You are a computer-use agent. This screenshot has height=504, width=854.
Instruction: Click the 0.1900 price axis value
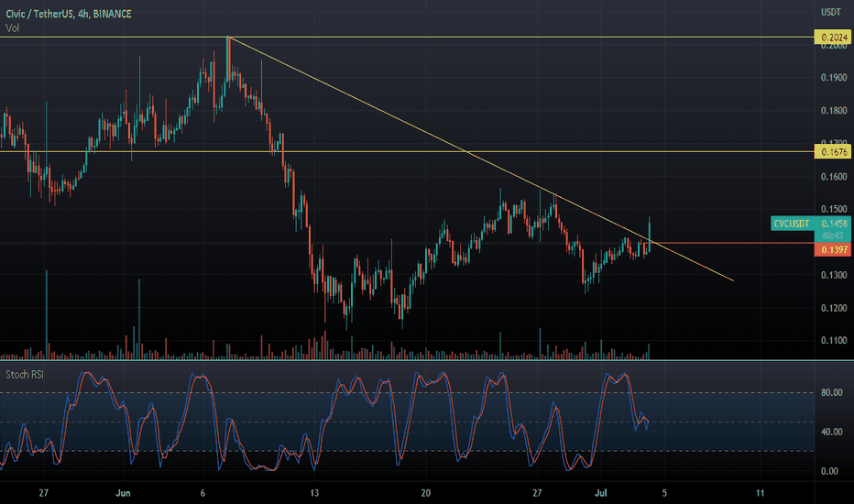tap(834, 77)
